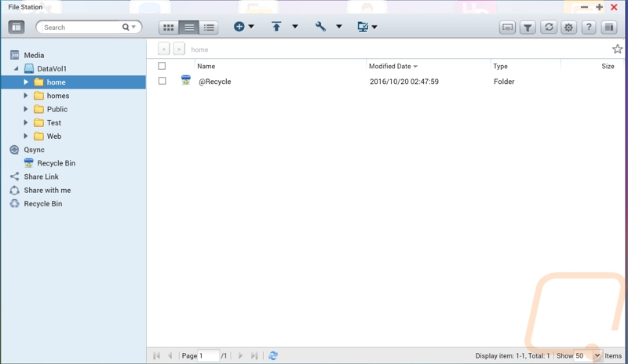Click the Page number input field
Image resolution: width=628 pixels, height=364 pixels.
pyautogui.click(x=209, y=355)
